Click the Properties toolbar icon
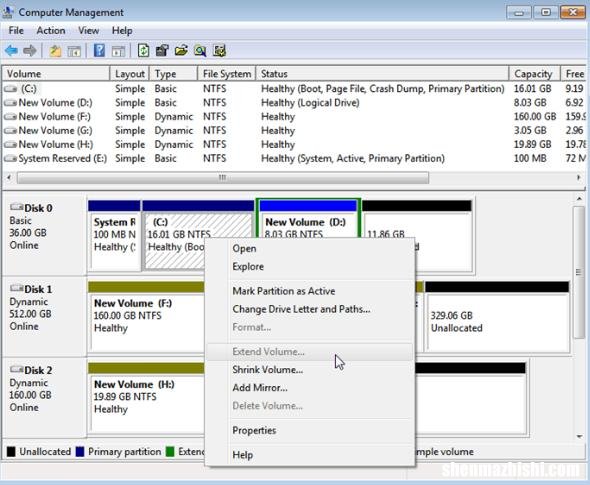 tap(162, 50)
